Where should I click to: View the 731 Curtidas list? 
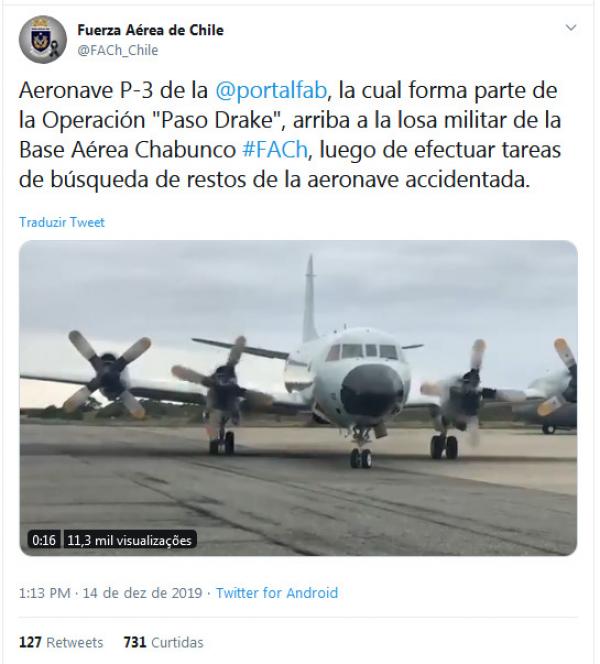(163, 642)
